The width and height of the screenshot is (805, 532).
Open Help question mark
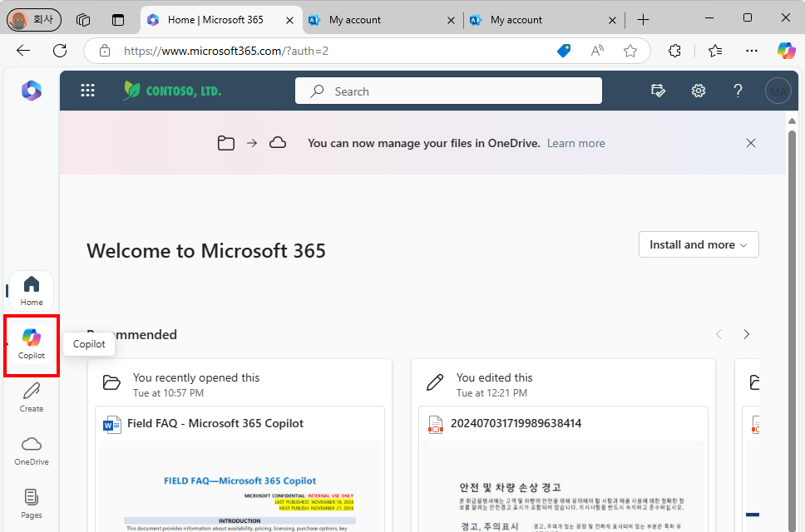coord(738,91)
